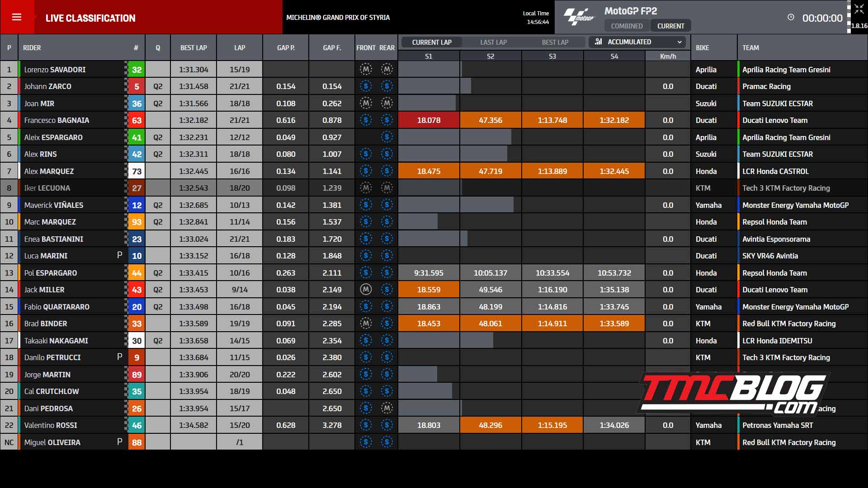Switch timing view to COMBINED
The width and height of the screenshot is (868, 488).
pyautogui.click(x=627, y=26)
